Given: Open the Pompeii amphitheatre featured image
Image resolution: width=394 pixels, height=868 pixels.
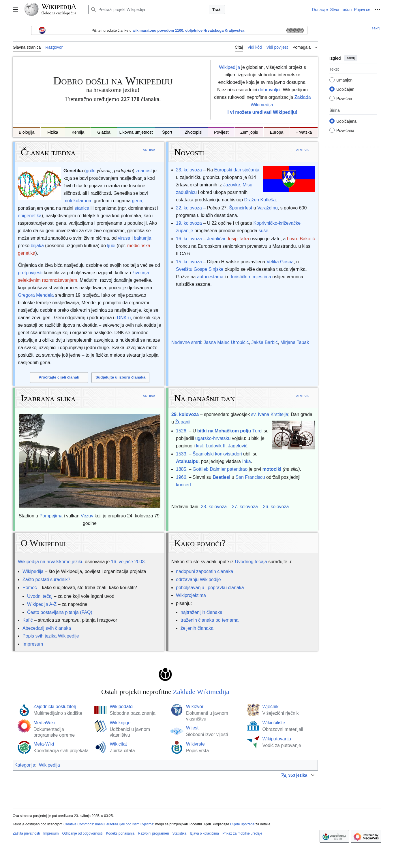Looking at the screenshot, I should tap(89, 460).
